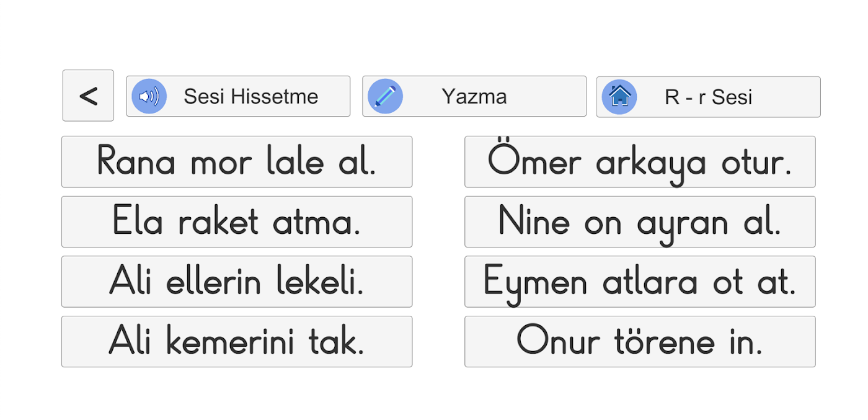Click the blue home icon
This screenshot has width=868, height=420.
pos(619,97)
